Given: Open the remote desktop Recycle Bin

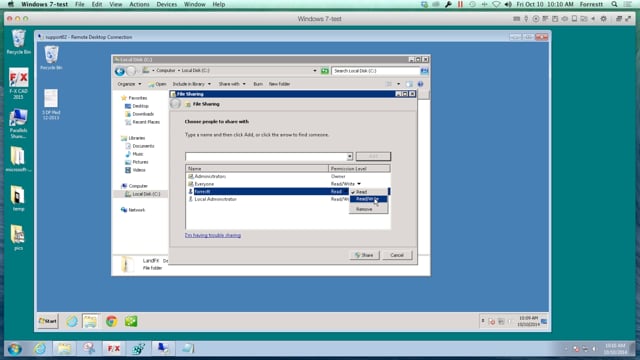Looking at the screenshot, I should pos(51,58).
